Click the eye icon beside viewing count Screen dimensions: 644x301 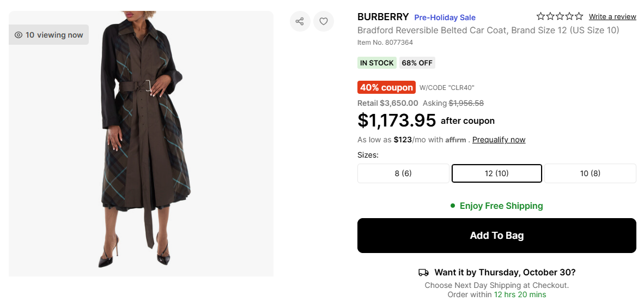(19, 35)
